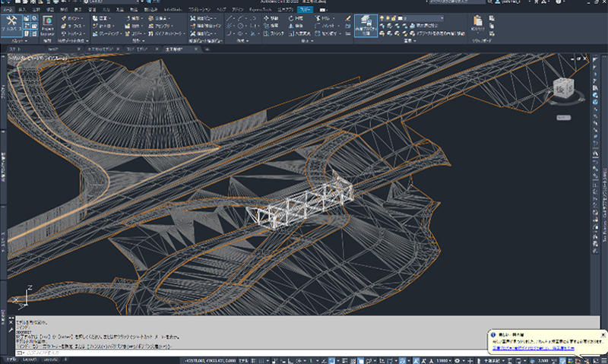Open the Surfaces (サーフェス) dropdown
Image resolution: width=608 pixels, height=364 pixels.
(73, 26)
